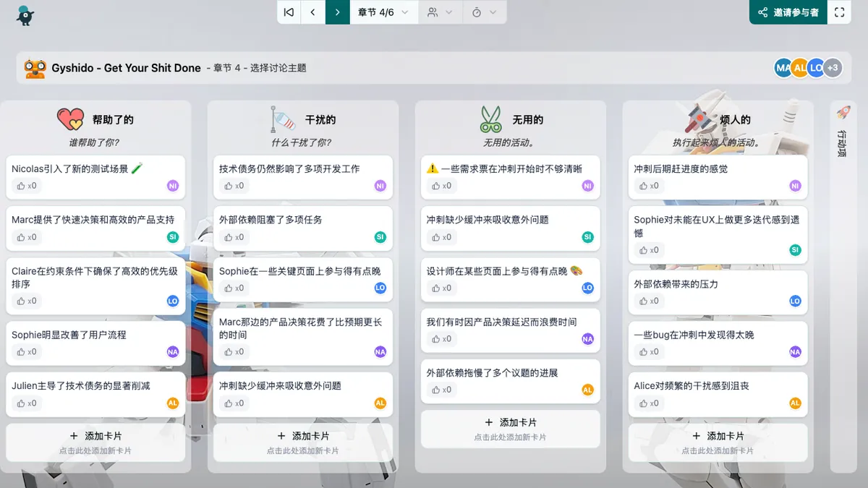Add a card to the 帮助了的 column
The height and width of the screenshot is (488, 868).
pyautogui.click(x=95, y=442)
